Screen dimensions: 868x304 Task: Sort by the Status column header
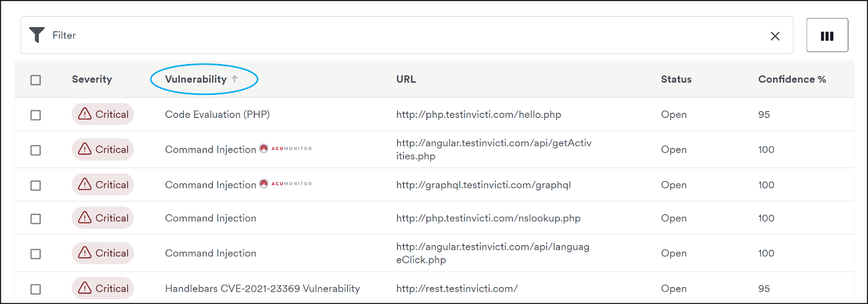(676, 79)
